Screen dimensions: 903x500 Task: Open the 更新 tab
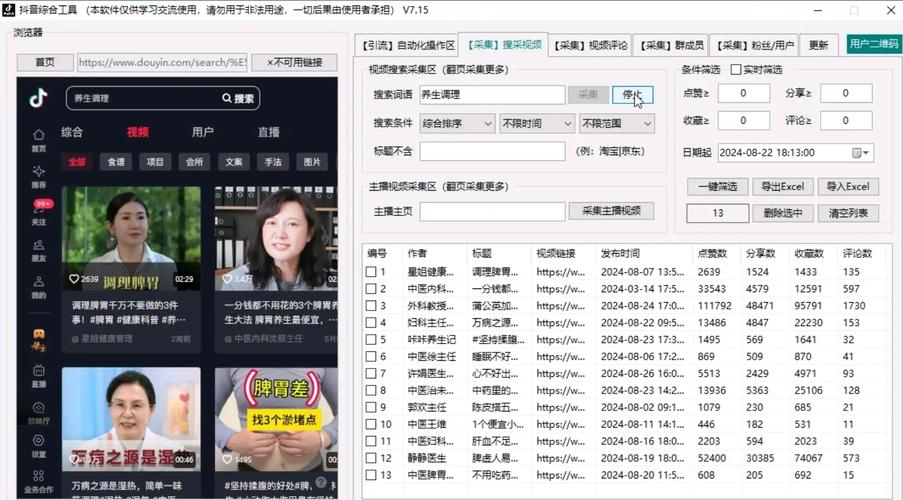pos(818,46)
